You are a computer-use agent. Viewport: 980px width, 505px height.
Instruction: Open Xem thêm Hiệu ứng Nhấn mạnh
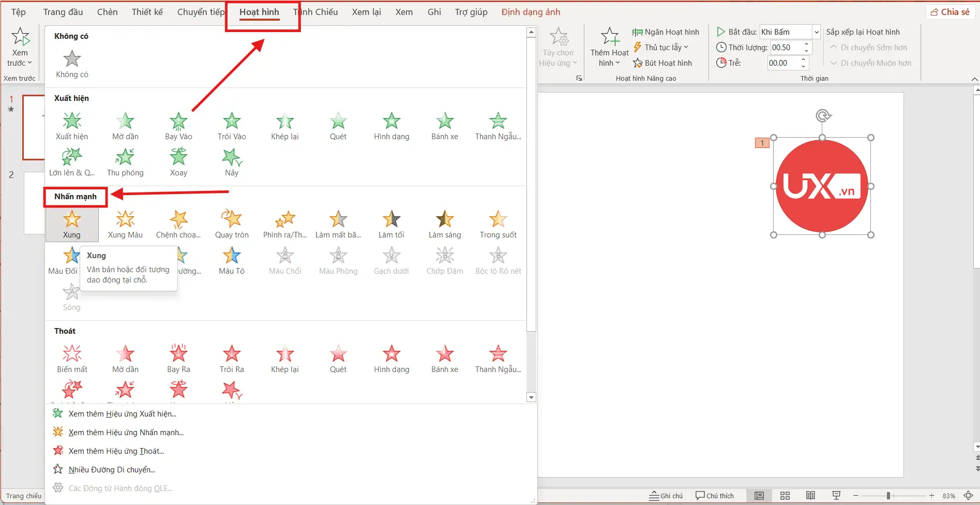(x=126, y=433)
